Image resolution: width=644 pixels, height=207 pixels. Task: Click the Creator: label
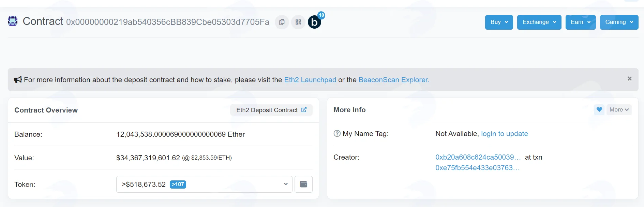pyautogui.click(x=346, y=157)
